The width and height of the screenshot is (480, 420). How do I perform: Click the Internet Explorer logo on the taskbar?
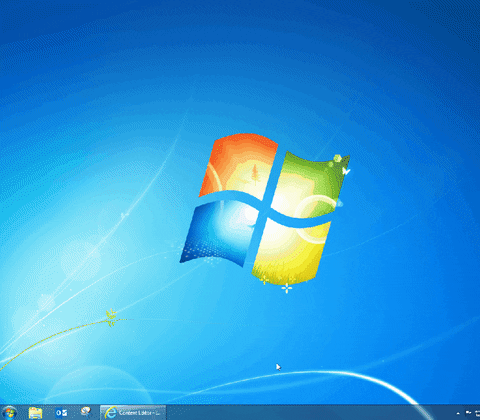coord(110,413)
